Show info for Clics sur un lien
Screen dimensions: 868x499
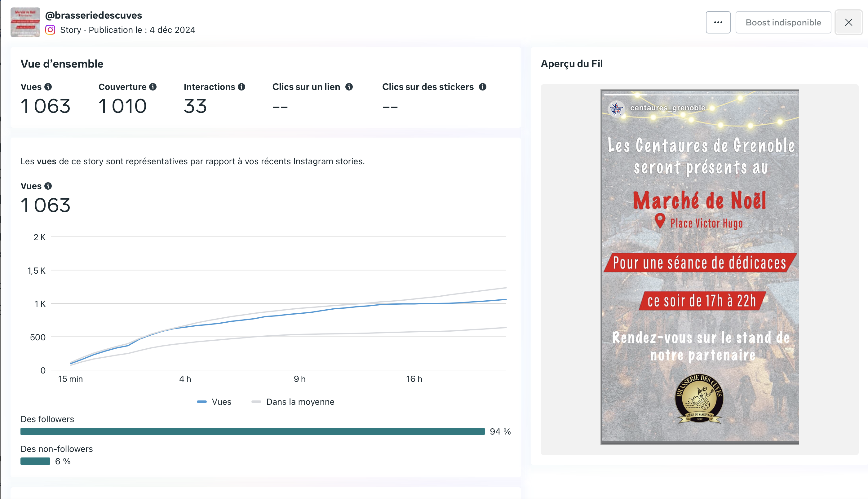click(349, 87)
